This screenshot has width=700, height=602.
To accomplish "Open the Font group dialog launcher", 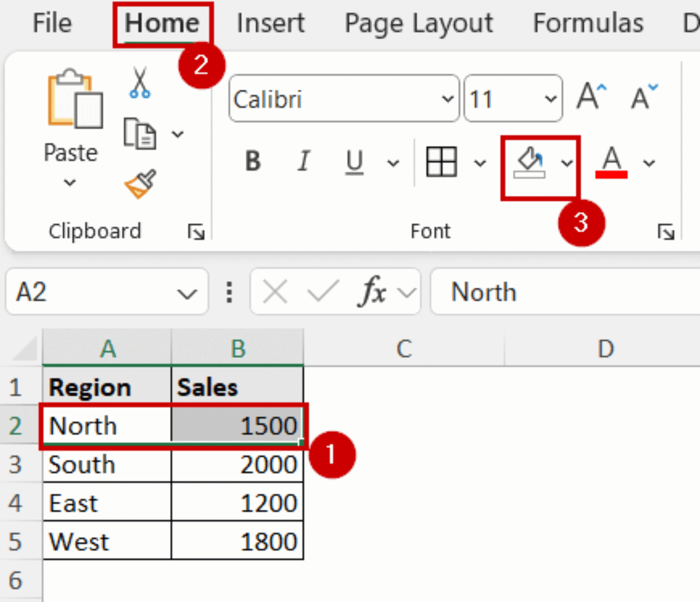I will click(667, 232).
